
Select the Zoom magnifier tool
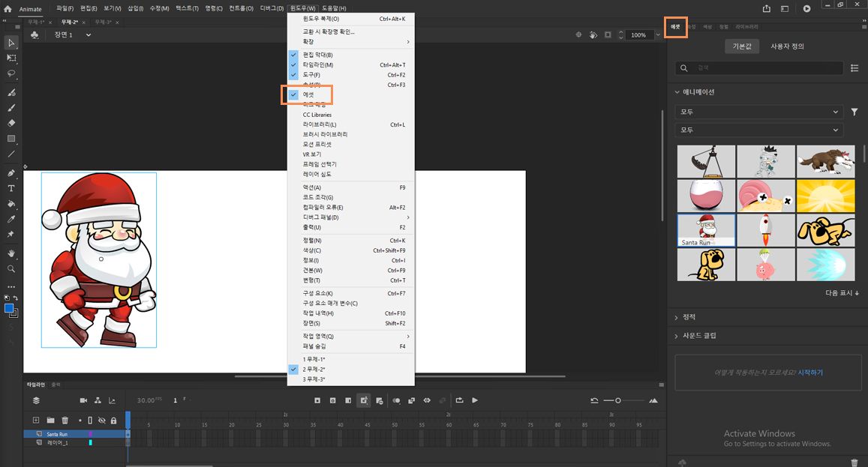(11, 269)
